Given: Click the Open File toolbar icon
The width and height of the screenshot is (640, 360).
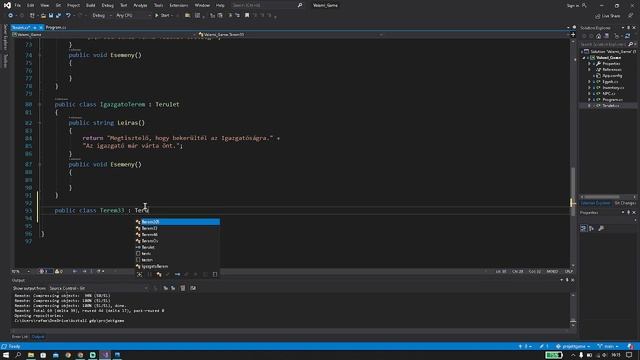Looking at the screenshot, I should pos(43,16).
